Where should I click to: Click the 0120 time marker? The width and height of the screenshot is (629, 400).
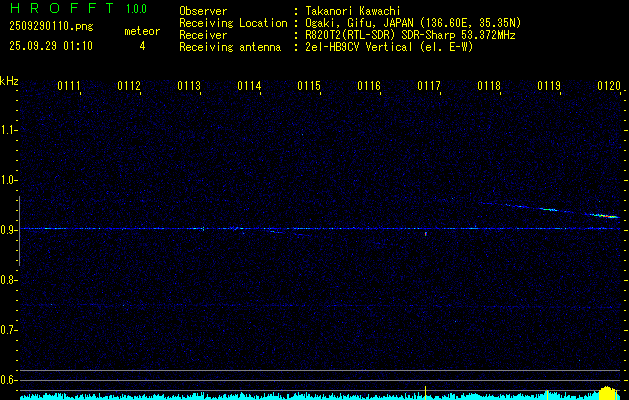pos(609,86)
